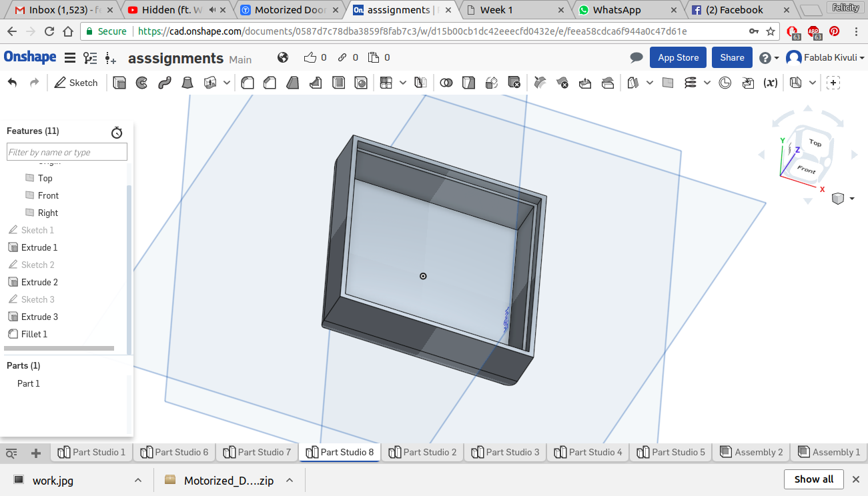The height and width of the screenshot is (496, 868).
Task: Open options for work.jpg download
Action: point(137,480)
